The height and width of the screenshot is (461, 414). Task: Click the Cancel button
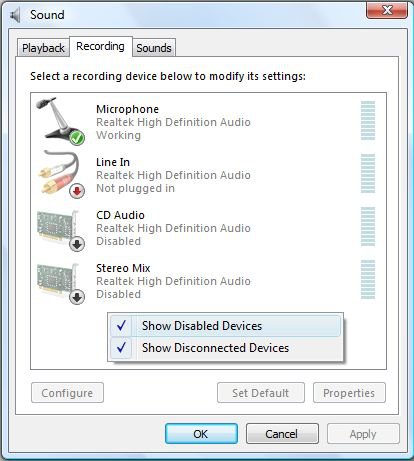(x=282, y=434)
